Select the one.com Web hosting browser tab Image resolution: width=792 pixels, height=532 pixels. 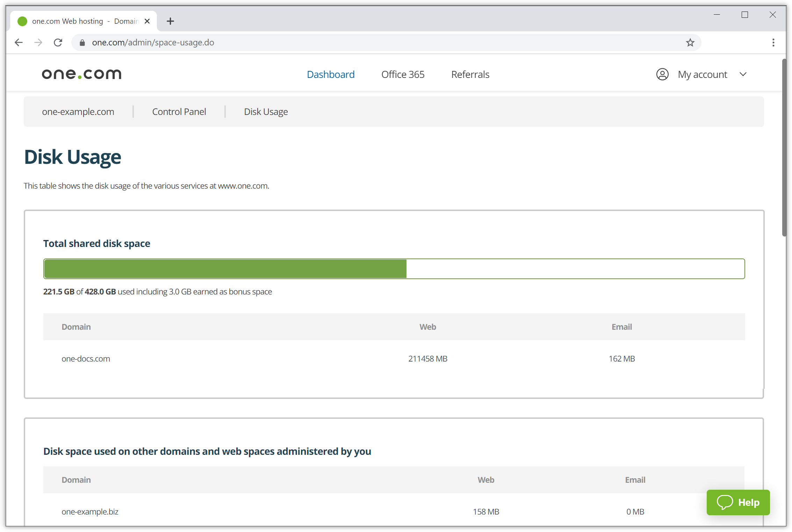[84, 21]
